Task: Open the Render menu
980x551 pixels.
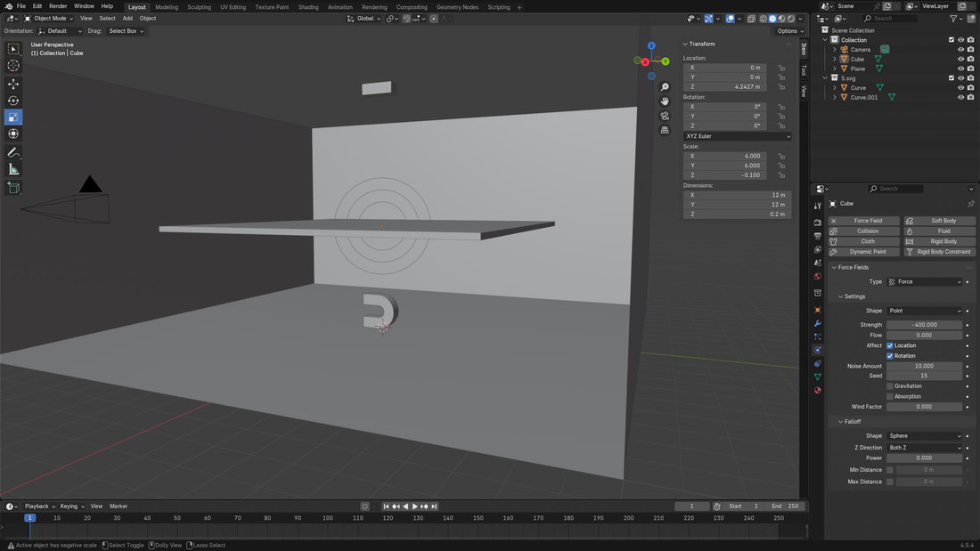Action: pyautogui.click(x=58, y=6)
